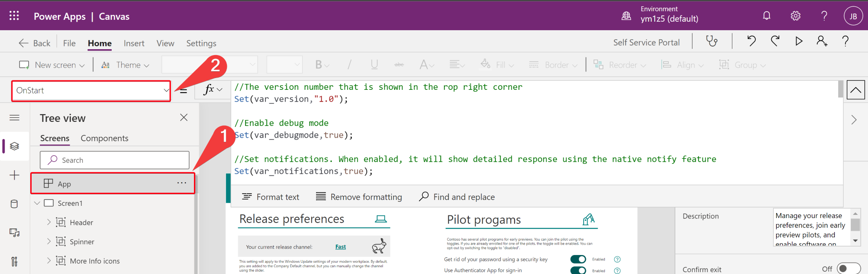Collapse the formula bar

(x=856, y=90)
